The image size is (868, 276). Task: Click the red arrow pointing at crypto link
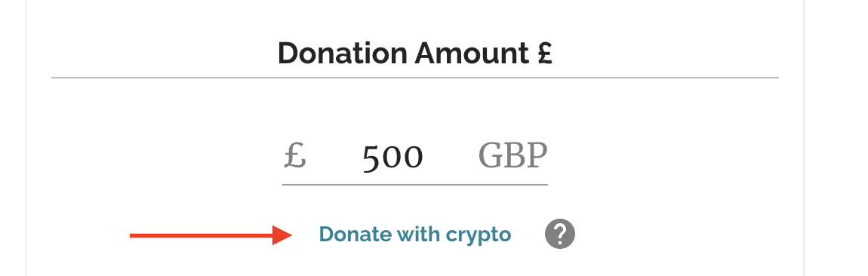point(211,235)
